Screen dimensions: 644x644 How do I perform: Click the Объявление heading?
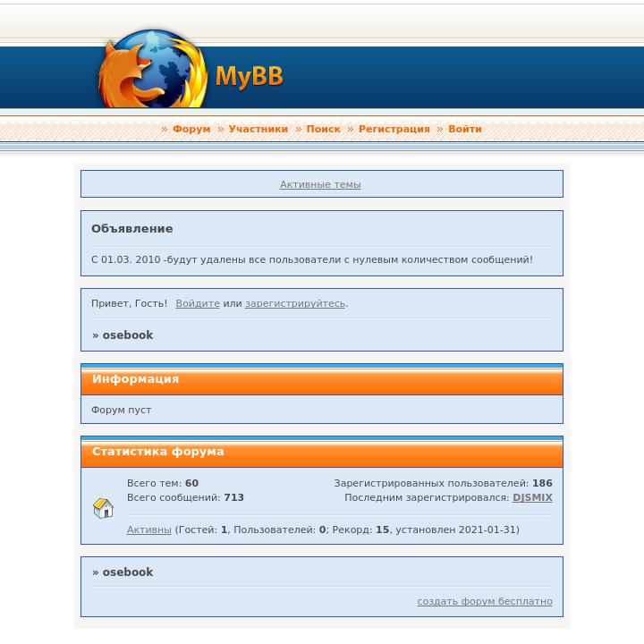tap(131, 229)
